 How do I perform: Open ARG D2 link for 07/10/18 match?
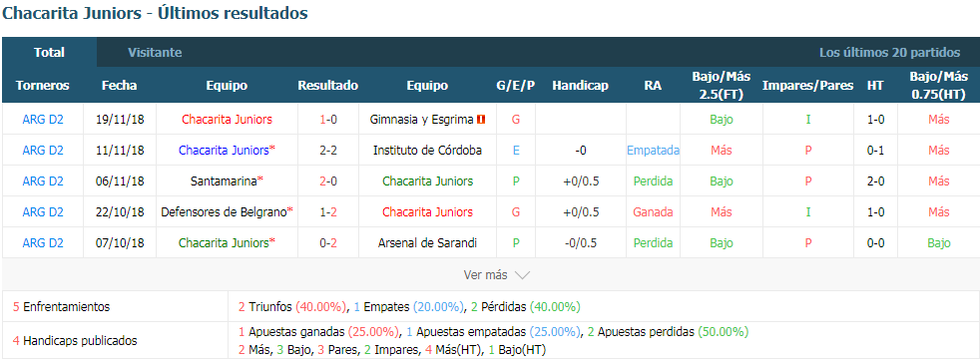43,242
